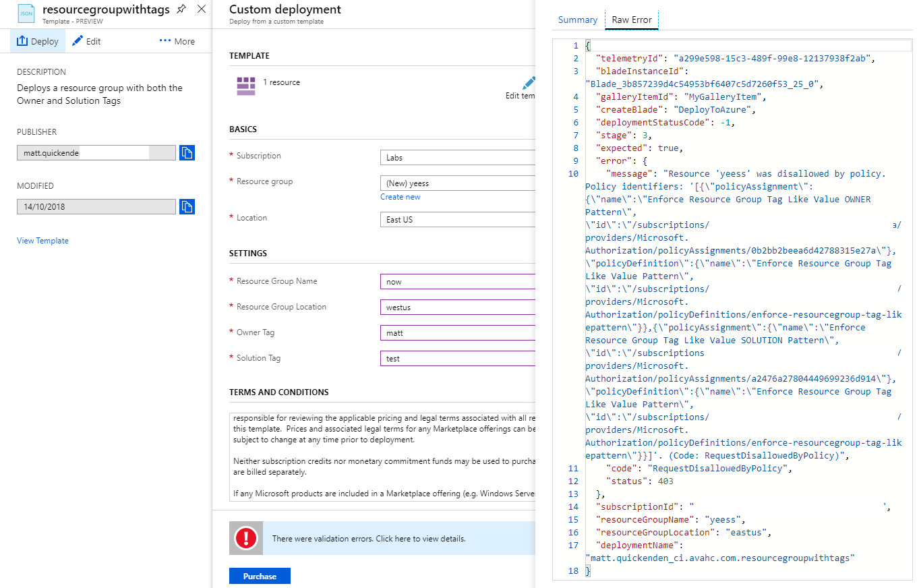This screenshot has height=588, width=919.
Task: Click the validation errors details message
Action: [369, 539]
